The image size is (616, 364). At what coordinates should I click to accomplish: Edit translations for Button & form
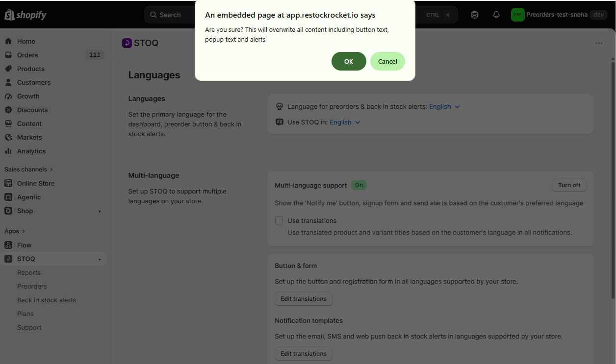tap(304, 299)
